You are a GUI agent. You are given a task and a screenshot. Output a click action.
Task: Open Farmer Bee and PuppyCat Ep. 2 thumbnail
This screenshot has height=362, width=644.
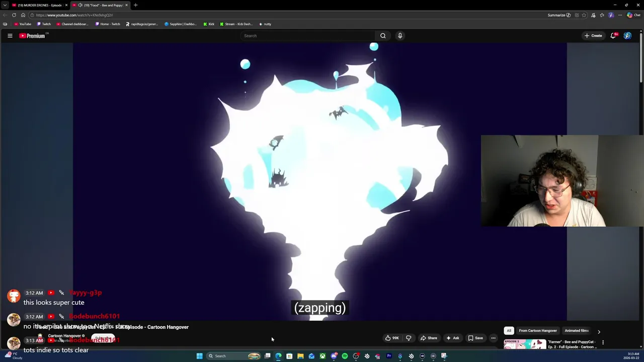tap(525, 344)
